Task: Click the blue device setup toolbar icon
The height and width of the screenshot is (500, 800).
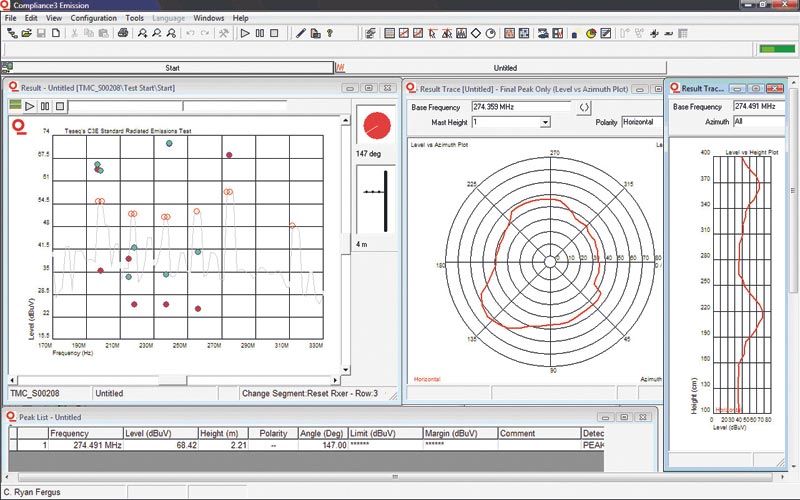Action: click(543, 34)
